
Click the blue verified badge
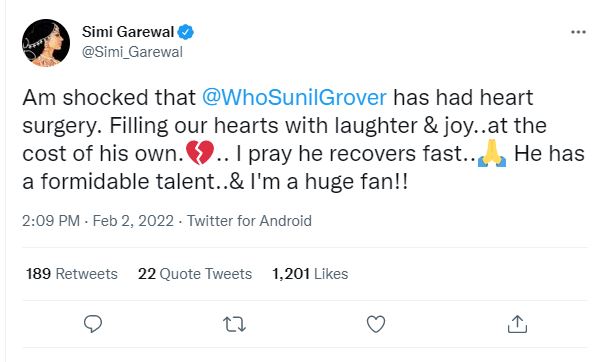click(x=186, y=32)
